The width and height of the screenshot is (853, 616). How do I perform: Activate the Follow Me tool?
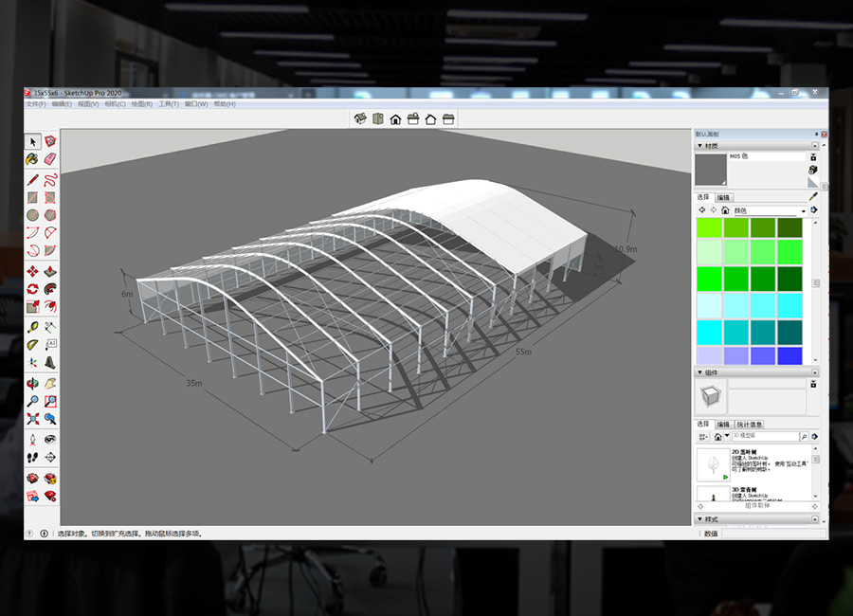click(x=50, y=289)
